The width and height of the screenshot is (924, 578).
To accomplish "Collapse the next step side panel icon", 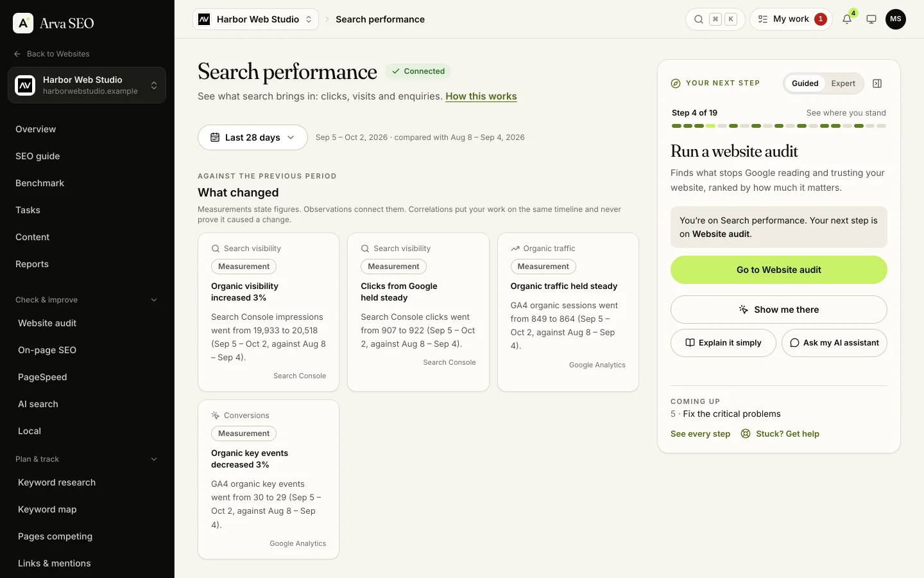I will pos(877,83).
